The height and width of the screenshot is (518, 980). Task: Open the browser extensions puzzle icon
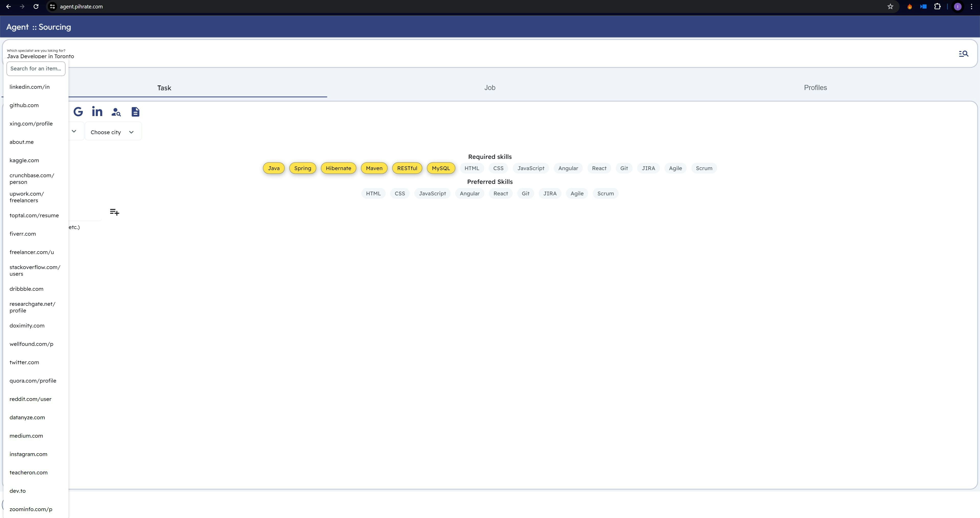(937, 6)
